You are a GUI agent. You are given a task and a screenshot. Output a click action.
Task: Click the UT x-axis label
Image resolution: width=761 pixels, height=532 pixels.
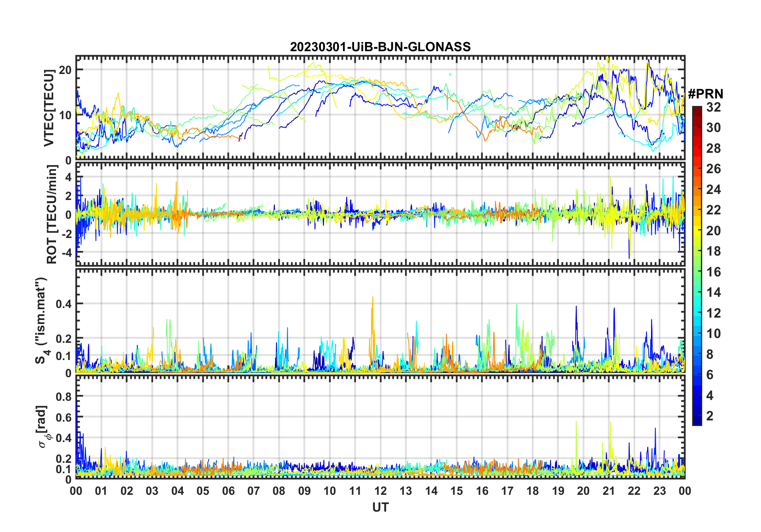pos(380,508)
